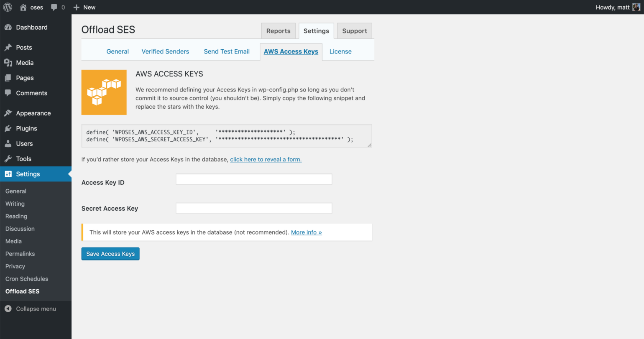
Task: Click the home icon beside oses
Action: pos(23,7)
